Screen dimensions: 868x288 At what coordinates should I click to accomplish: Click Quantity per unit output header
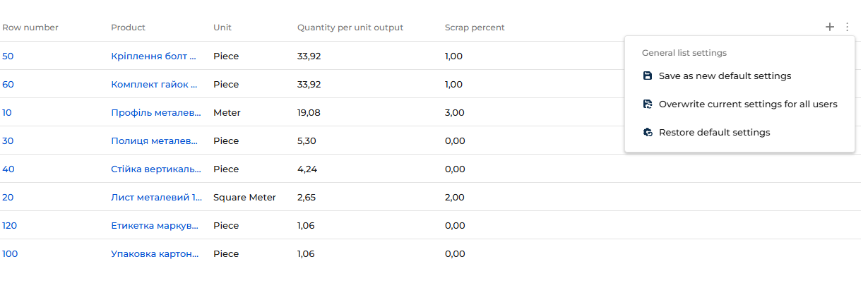click(x=350, y=28)
